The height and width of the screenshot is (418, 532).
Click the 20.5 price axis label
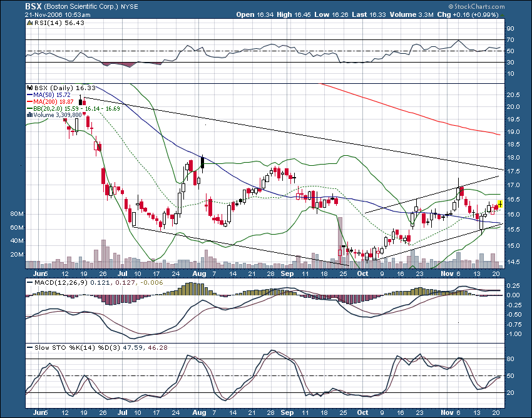(x=513, y=95)
